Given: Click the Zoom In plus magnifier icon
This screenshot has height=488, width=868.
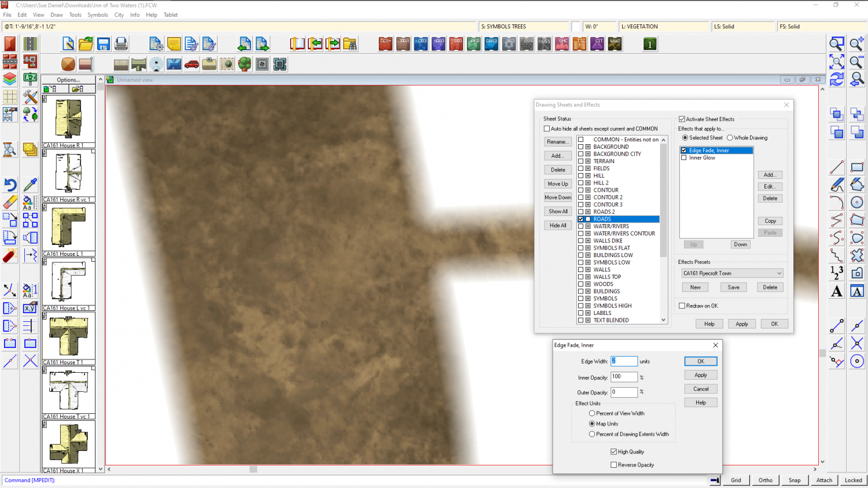Looking at the screenshot, I should pos(857,44).
